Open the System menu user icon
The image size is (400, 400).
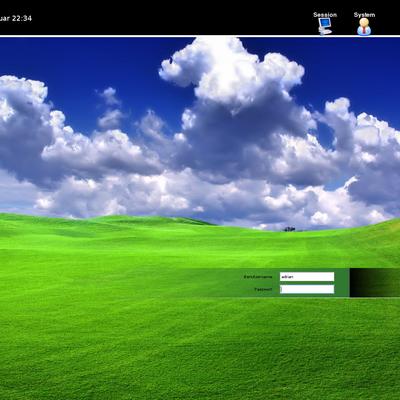(364, 27)
